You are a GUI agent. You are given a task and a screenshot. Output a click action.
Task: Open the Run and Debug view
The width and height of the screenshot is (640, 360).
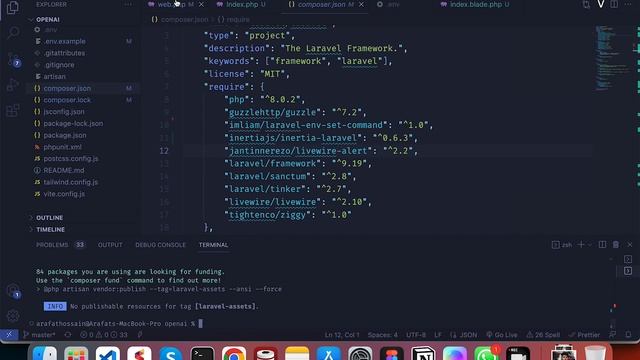click(13, 85)
